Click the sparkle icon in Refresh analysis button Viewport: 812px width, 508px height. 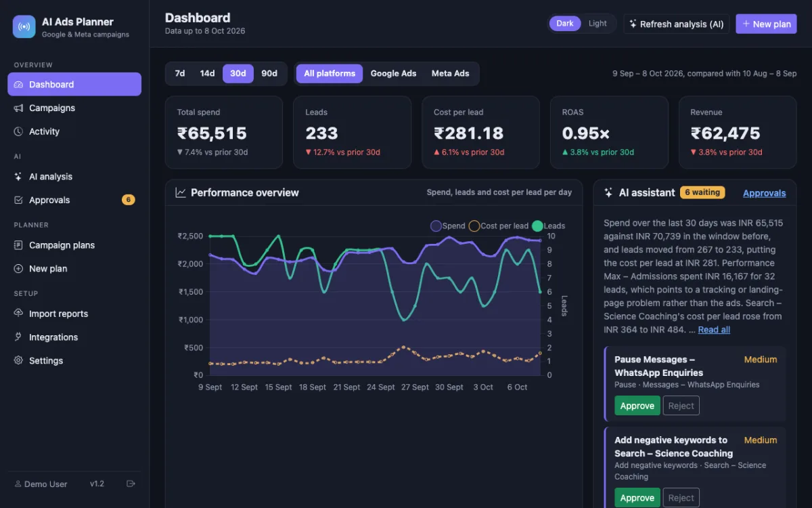[633, 24]
